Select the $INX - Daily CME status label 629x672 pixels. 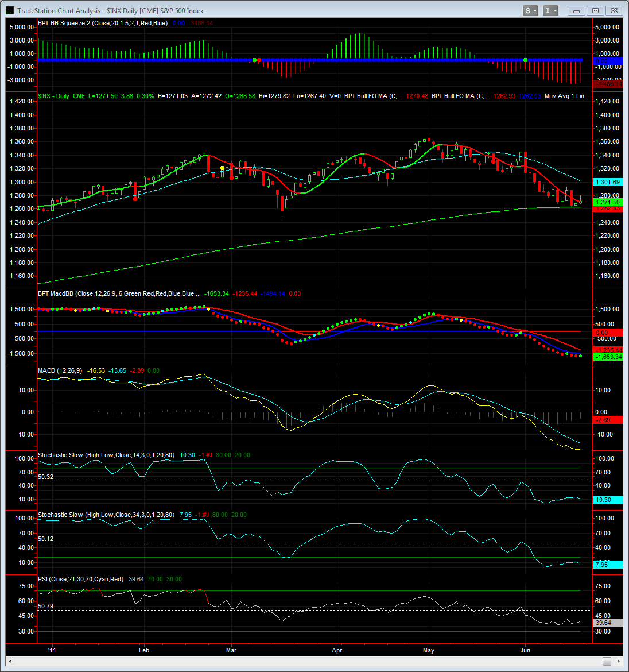click(x=61, y=96)
